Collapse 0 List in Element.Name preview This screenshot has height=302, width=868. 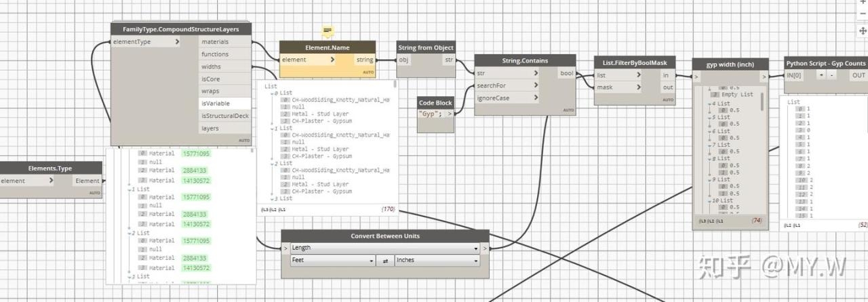tap(273, 93)
